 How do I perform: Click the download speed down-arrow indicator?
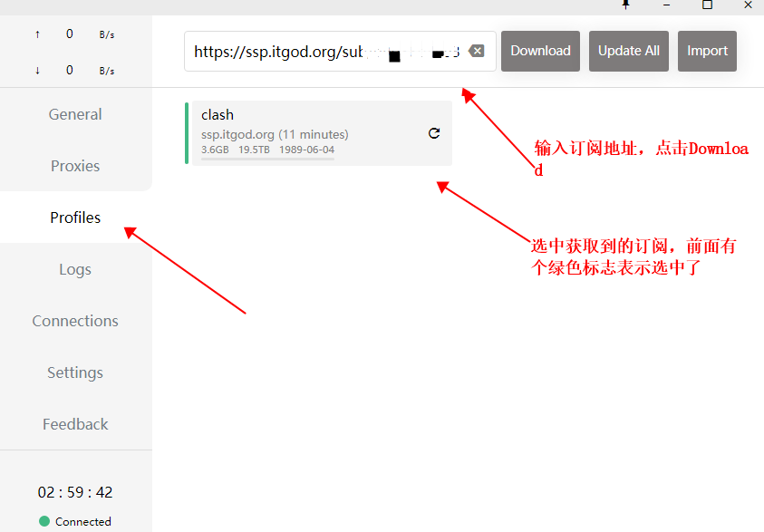37,70
